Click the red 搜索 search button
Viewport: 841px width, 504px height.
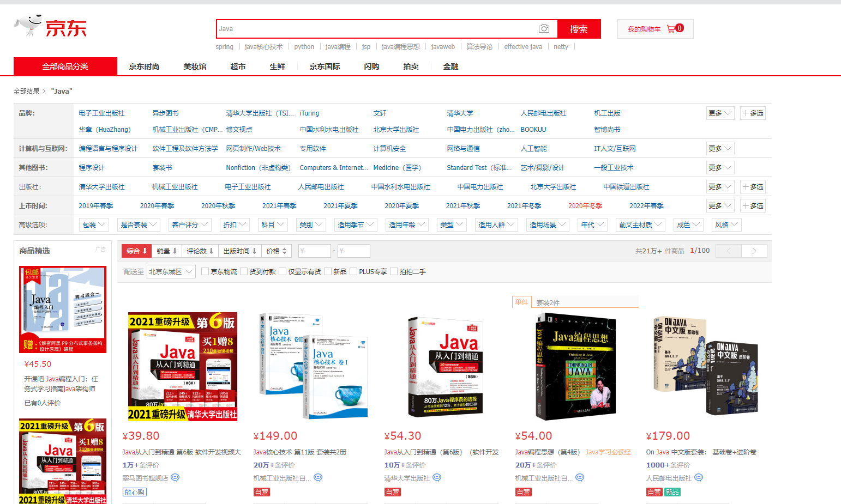pos(579,29)
